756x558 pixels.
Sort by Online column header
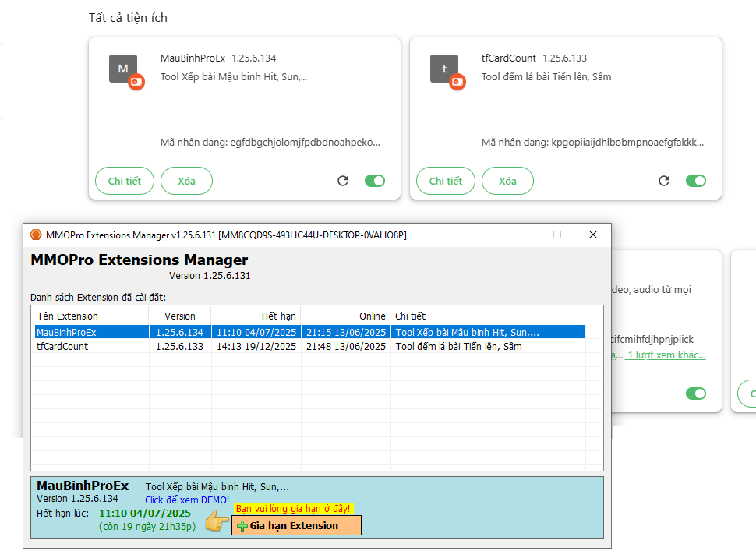click(x=346, y=316)
